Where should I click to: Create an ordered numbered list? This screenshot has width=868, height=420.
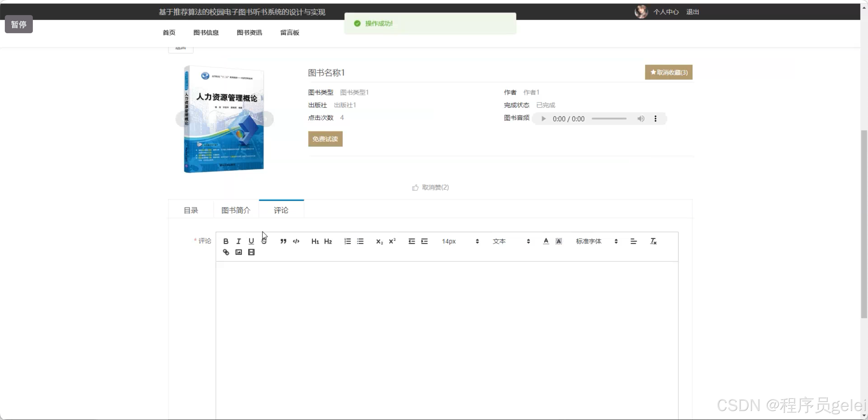tap(348, 241)
